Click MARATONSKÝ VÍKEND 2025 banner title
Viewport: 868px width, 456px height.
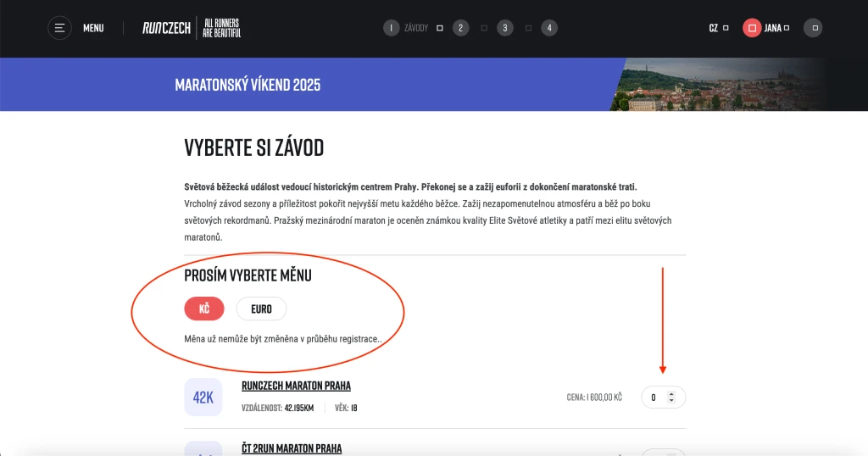point(248,85)
